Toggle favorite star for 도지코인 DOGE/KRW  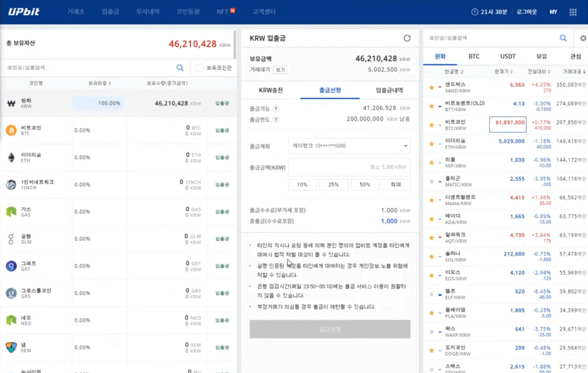431,351
